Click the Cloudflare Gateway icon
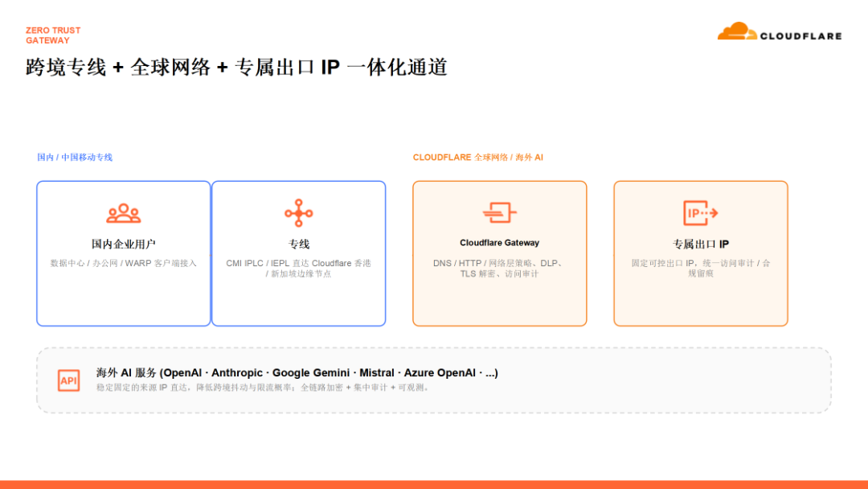868x489 pixels. (499, 212)
